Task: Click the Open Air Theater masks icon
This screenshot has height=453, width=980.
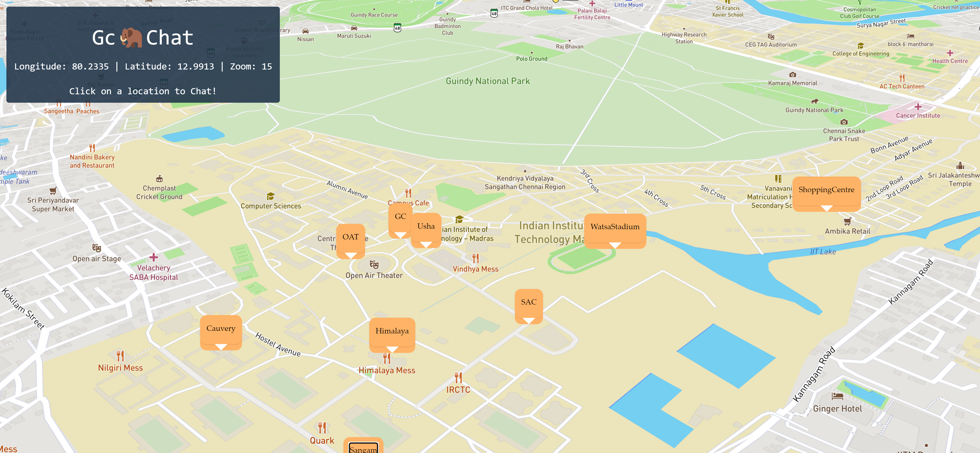Action: [374, 264]
